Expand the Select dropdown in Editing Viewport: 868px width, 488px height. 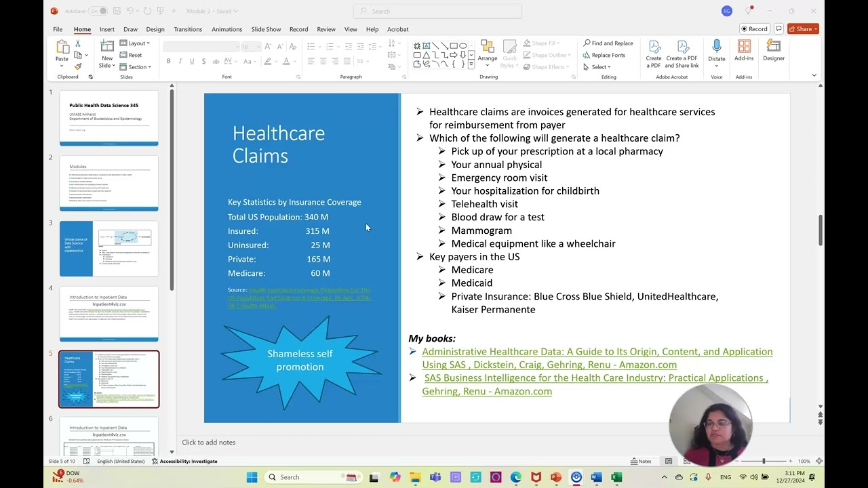point(597,67)
